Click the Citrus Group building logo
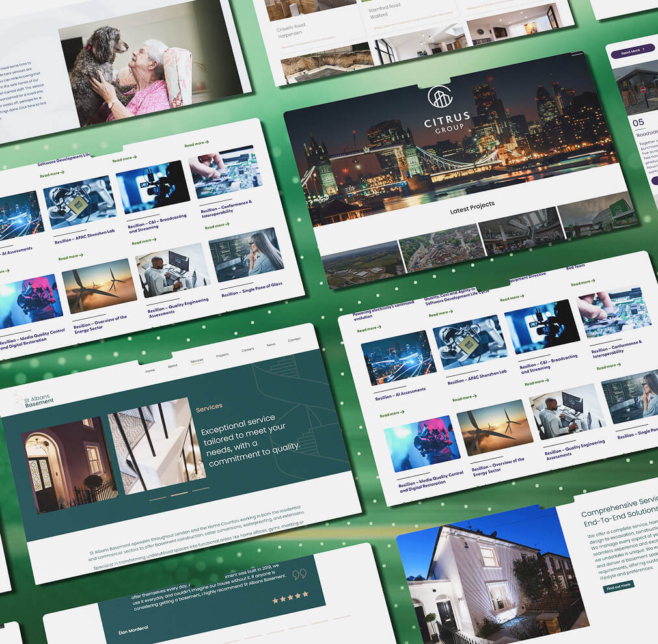Viewport: 658px width, 644px height. (440, 96)
